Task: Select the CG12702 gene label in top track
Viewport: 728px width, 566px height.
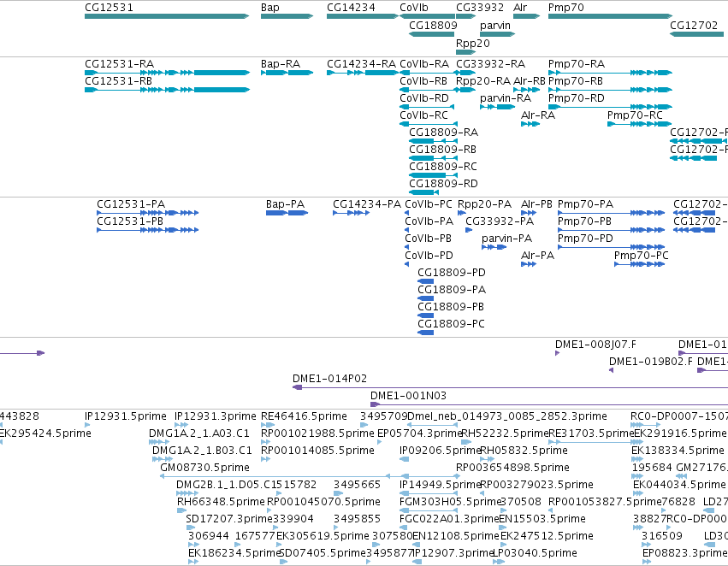Action: pos(694,25)
